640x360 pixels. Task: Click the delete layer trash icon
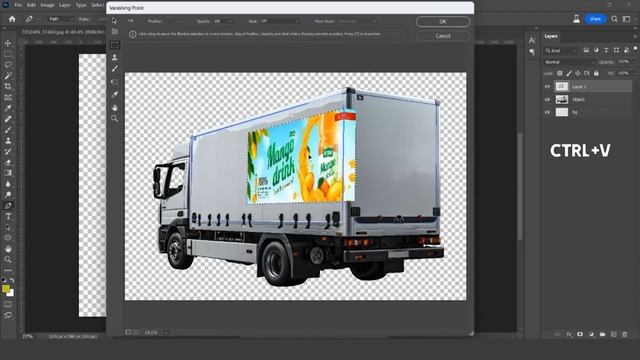pos(624,334)
